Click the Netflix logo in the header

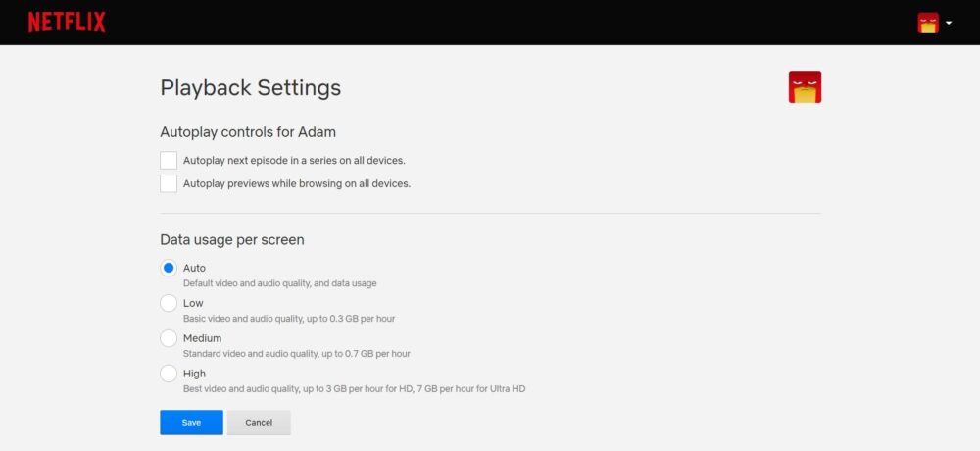(x=67, y=23)
